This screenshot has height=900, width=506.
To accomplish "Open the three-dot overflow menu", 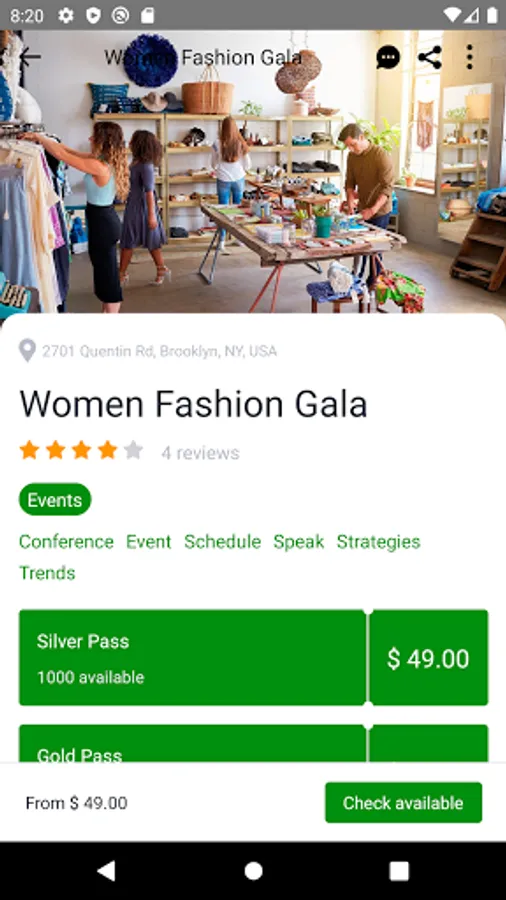I will pos(469,57).
